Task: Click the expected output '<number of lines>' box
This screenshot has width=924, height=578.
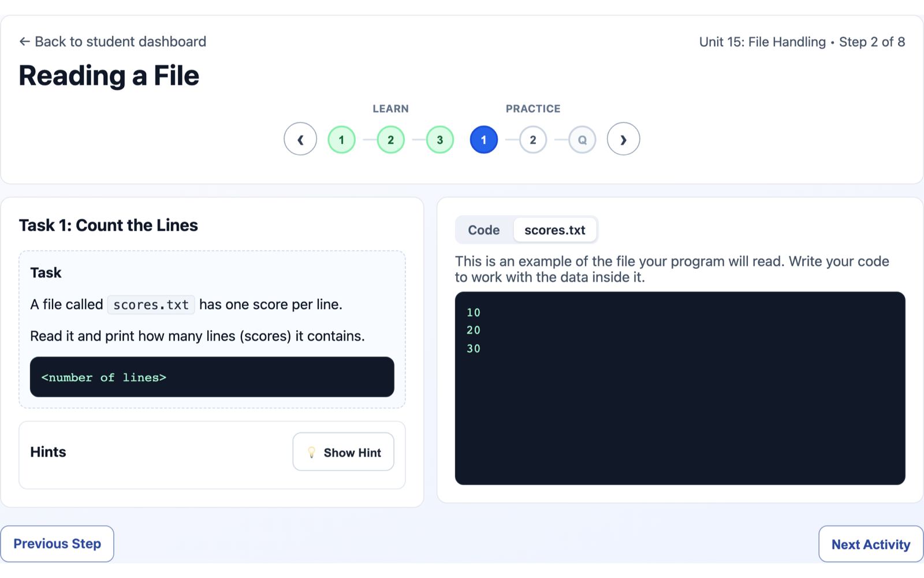Action: point(212,377)
